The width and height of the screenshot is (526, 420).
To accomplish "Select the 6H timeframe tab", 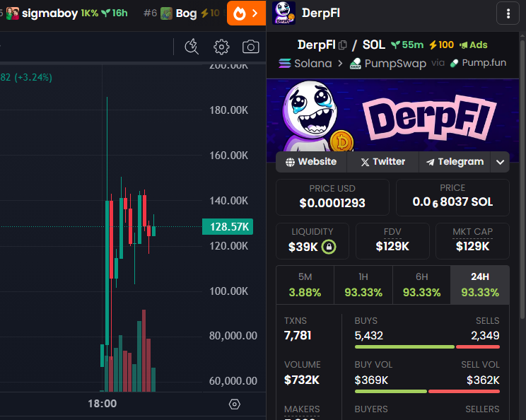I will (x=421, y=285).
